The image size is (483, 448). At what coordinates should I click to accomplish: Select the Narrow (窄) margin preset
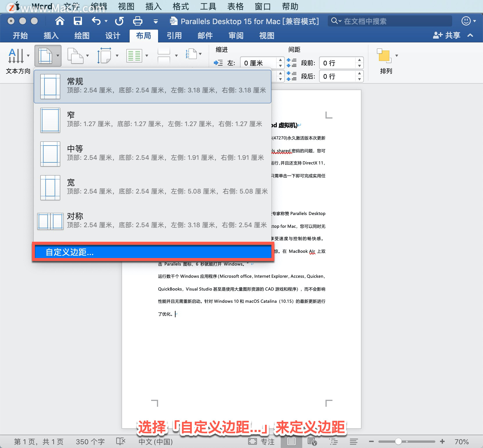(153, 120)
